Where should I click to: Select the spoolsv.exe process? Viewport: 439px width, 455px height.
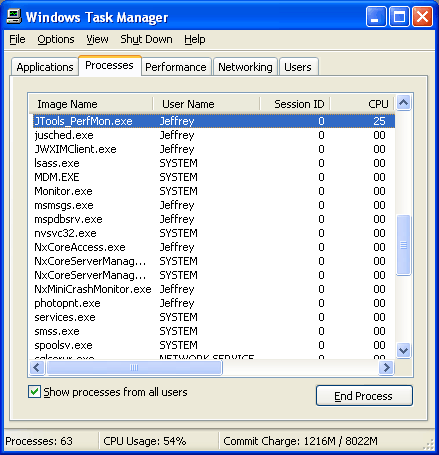point(214,345)
